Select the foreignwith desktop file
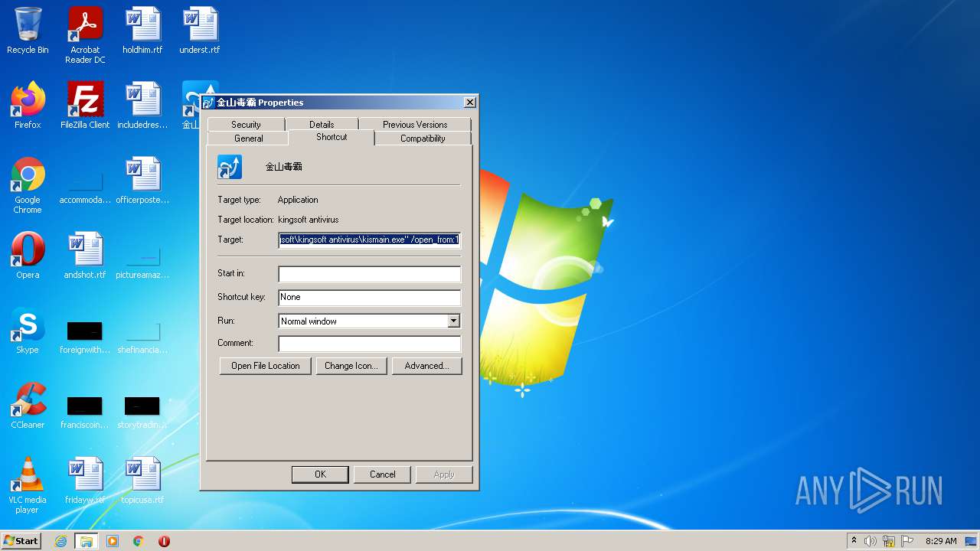The width and height of the screenshot is (980, 551). pyautogui.click(x=85, y=337)
